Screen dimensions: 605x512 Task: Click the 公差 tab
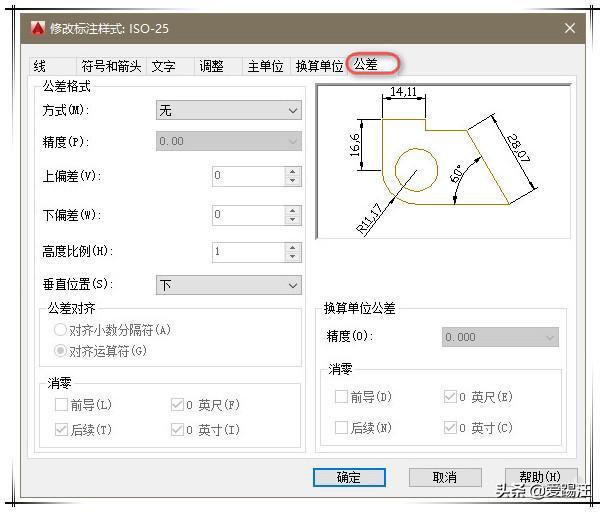(x=372, y=64)
